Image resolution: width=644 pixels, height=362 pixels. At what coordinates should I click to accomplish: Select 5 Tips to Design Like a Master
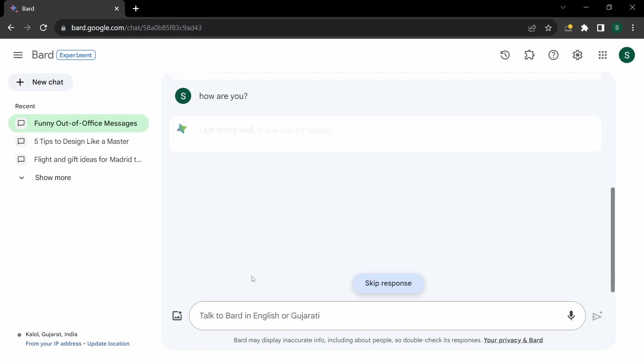82,141
